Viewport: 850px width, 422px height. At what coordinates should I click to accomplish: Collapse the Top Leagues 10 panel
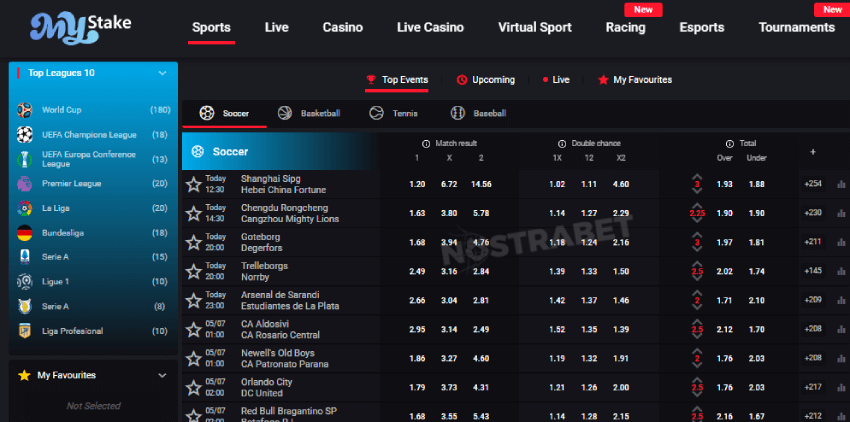point(162,73)
